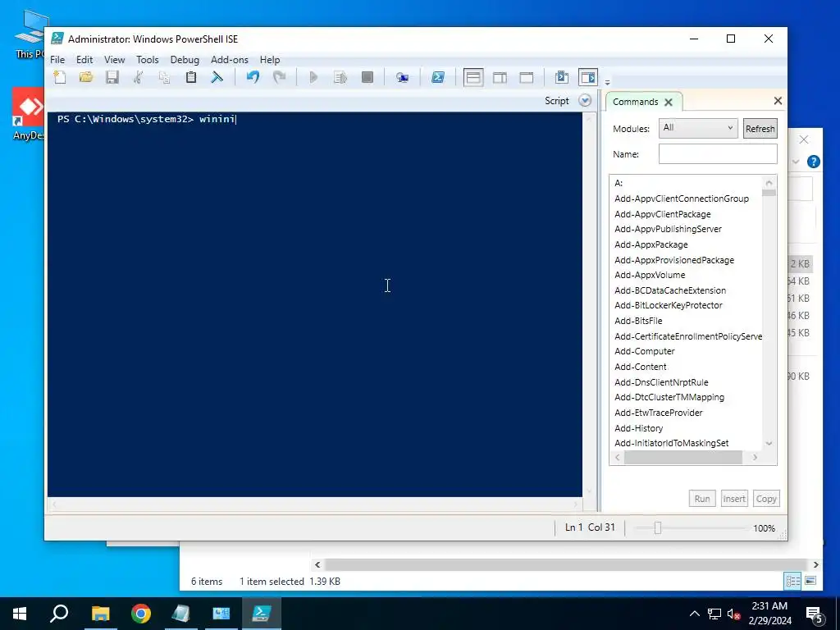Close the Commands tab with its X
Viewport: 840px width, 630px height.
[669, 102]
